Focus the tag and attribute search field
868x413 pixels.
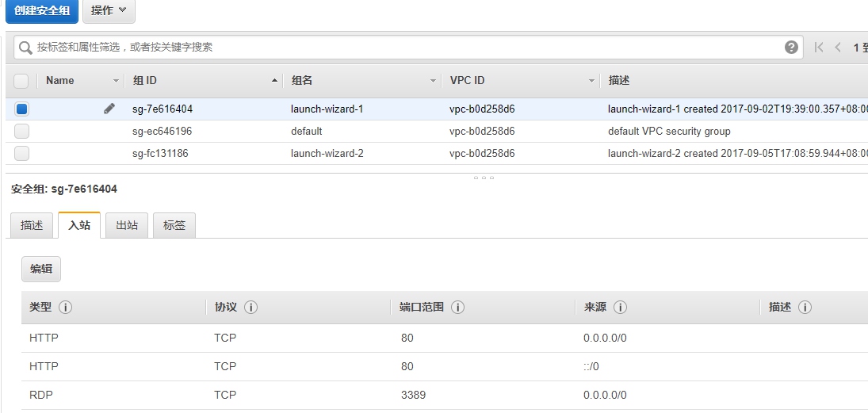(396, 48)
